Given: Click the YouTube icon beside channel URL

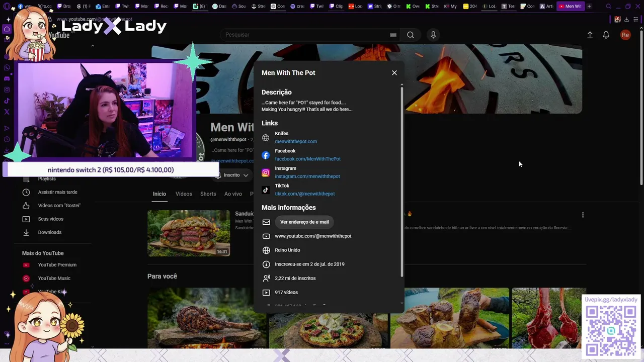Looking at the screenshot, I should [x=266, y=236].
